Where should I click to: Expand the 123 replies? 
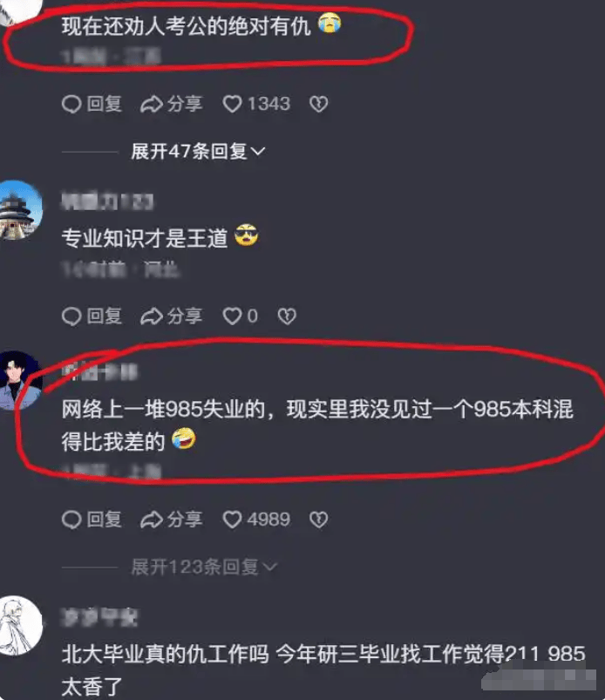click(x=204, y=567)
